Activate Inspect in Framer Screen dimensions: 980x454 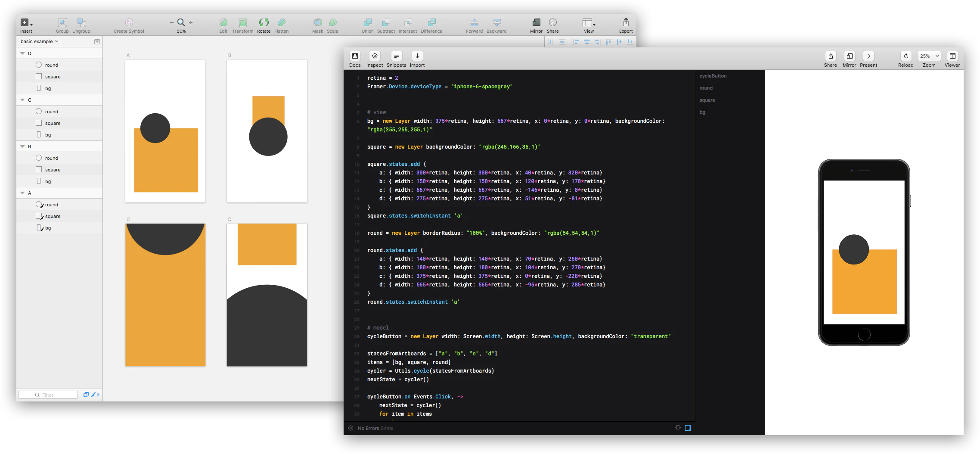[374, 56]
